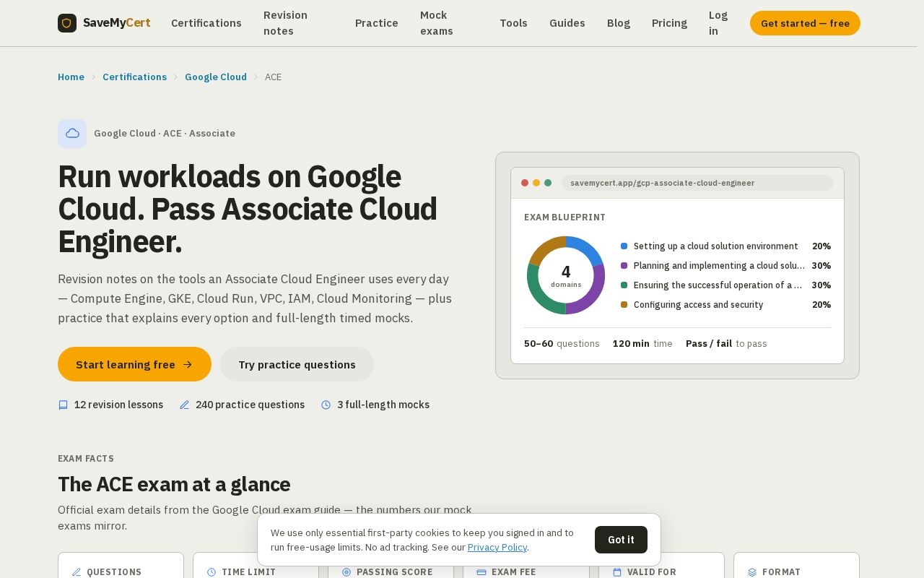924x578 pixels.
Task: Click Get started — free button
Action: tap(805, 23)
